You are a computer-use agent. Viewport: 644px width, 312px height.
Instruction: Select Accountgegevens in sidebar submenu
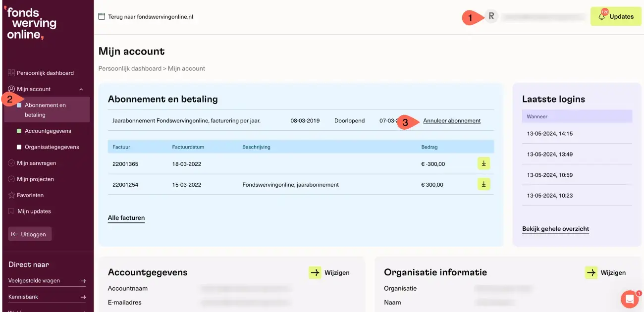(48, 131)
